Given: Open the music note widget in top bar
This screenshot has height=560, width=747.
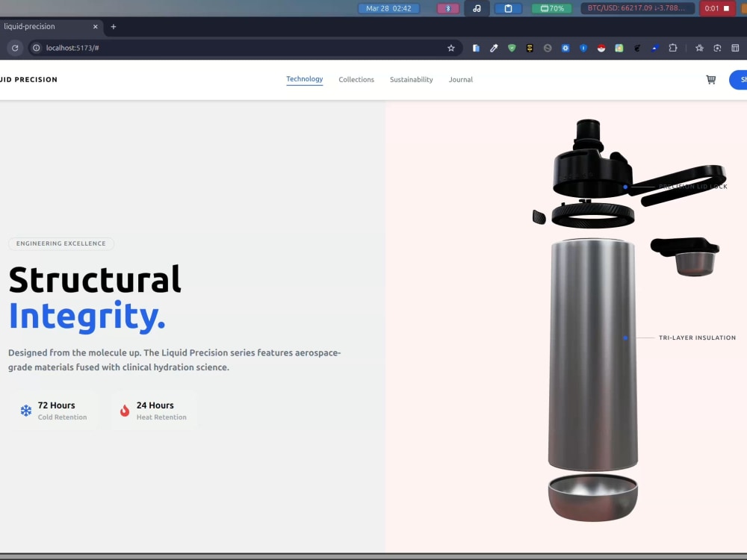Looking at the screenshot, I should [x=477, y=8].
